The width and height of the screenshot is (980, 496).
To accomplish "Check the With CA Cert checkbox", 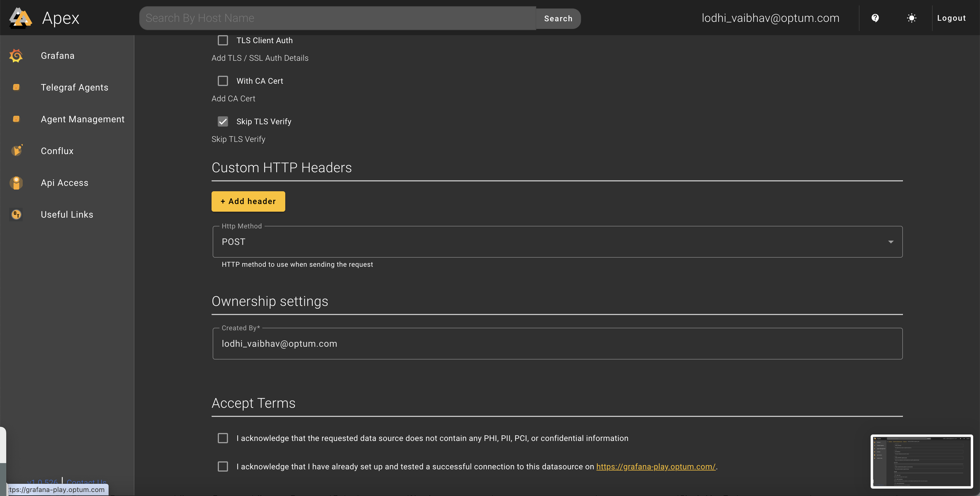I will pos(223,81).
